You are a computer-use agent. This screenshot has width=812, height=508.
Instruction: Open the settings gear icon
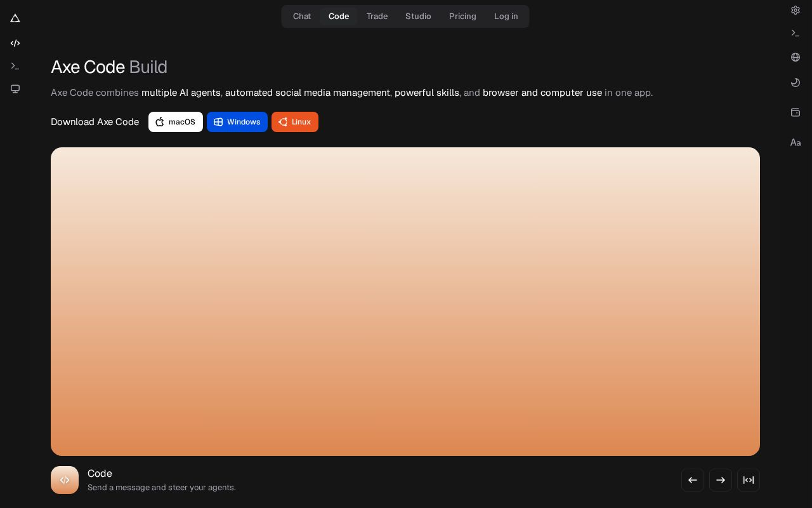(x=796, y=10)
